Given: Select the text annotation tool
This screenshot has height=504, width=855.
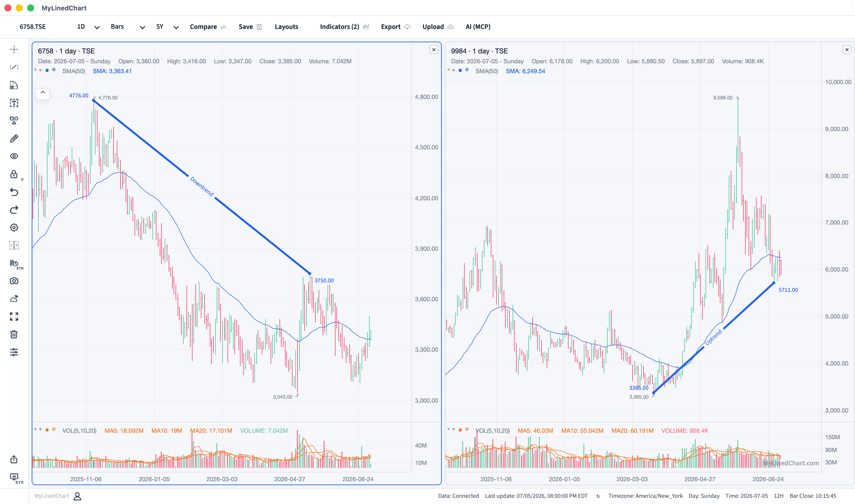Looking at the screenshot, I should pyautogui.click(x=14, y=103).
